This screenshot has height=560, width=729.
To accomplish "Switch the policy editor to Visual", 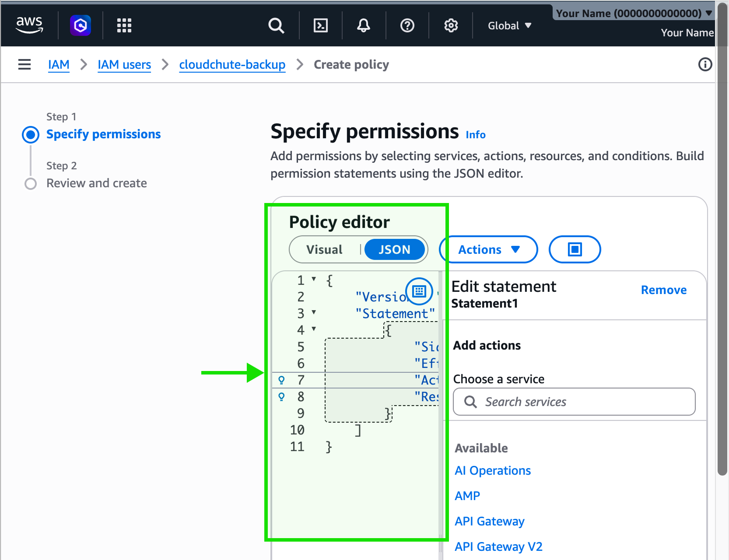I will click(x=324, y=249).
